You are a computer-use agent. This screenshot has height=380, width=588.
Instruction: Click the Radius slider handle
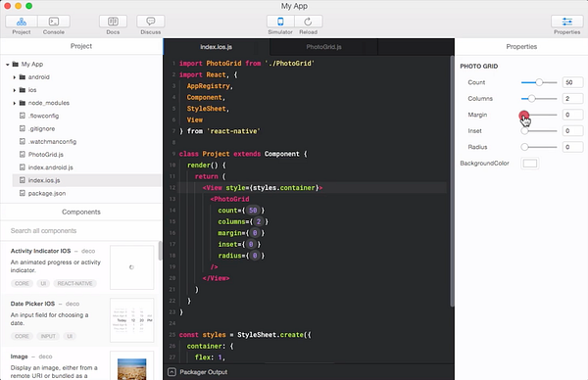pyautogui.click(x=524, y=147)
